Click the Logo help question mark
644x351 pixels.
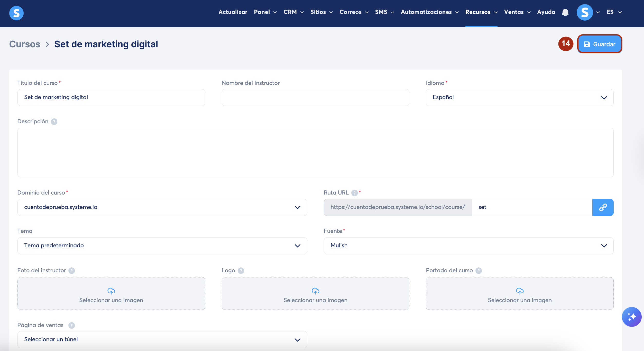[241, 271]
